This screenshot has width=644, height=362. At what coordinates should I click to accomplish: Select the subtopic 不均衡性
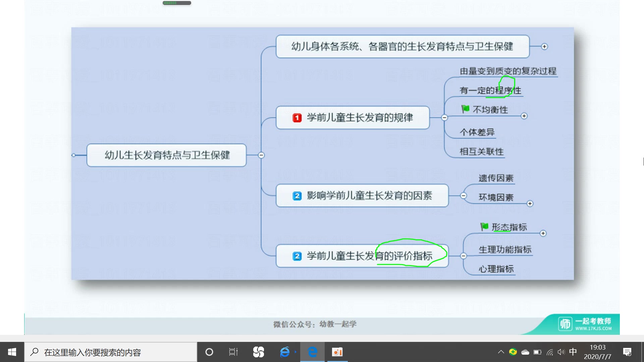[490, 110]
